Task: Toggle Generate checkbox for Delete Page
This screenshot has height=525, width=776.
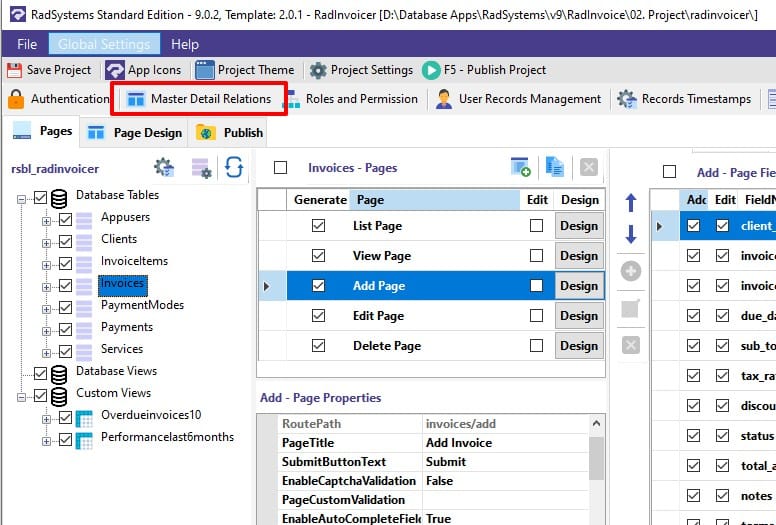Action: 319,345
